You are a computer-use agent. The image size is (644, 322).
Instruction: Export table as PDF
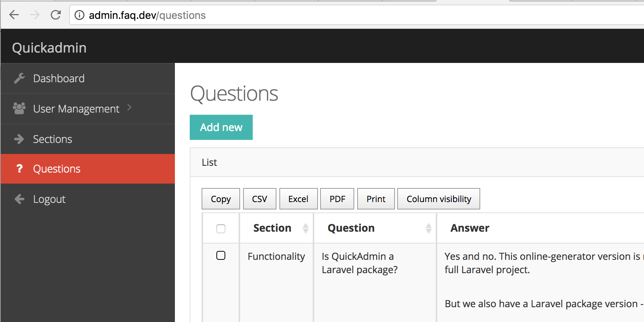[x=337, y=199]
